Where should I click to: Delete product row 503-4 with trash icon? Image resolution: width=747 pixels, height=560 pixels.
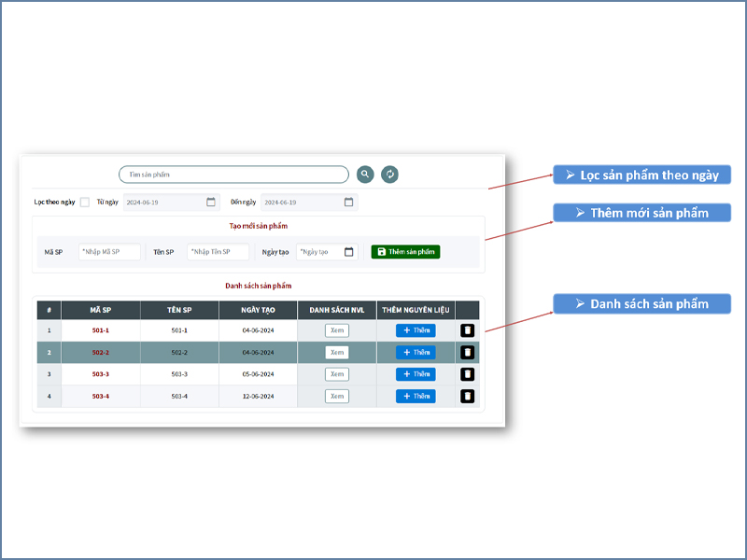(x=468, y=396)
